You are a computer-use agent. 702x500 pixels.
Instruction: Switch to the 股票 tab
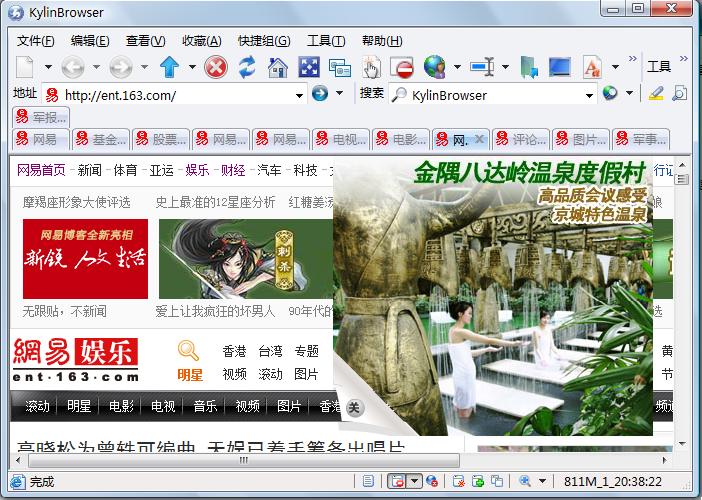click(161, 139)
